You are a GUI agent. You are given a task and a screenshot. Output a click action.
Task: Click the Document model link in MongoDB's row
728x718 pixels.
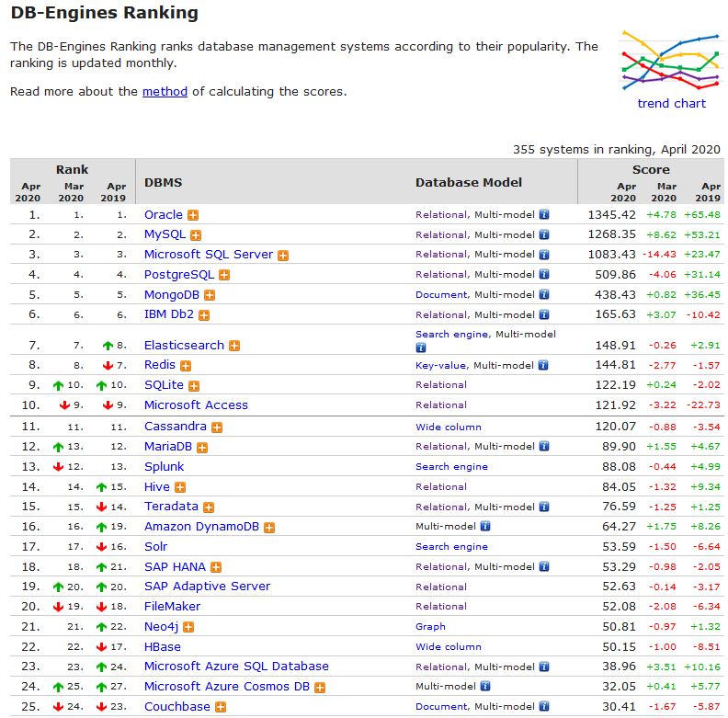click(441, 294)
